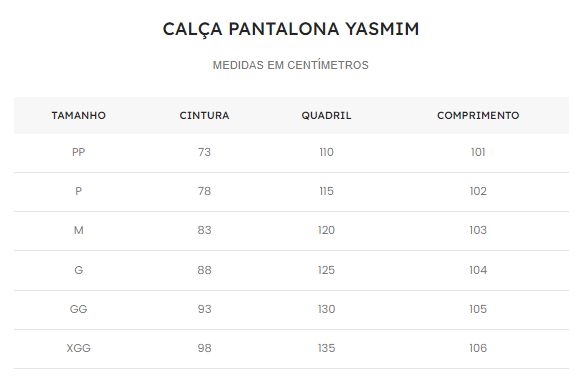Viewport: 586px width, 388px height.
Task: Click the COMPRIMENTO column header
Action: click(478, 116)
